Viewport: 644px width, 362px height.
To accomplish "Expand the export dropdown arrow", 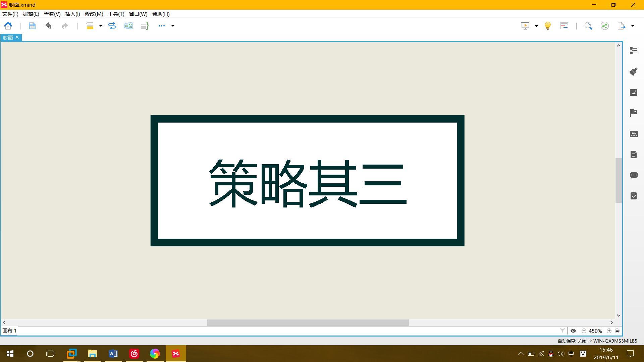I will click(633, 26).
